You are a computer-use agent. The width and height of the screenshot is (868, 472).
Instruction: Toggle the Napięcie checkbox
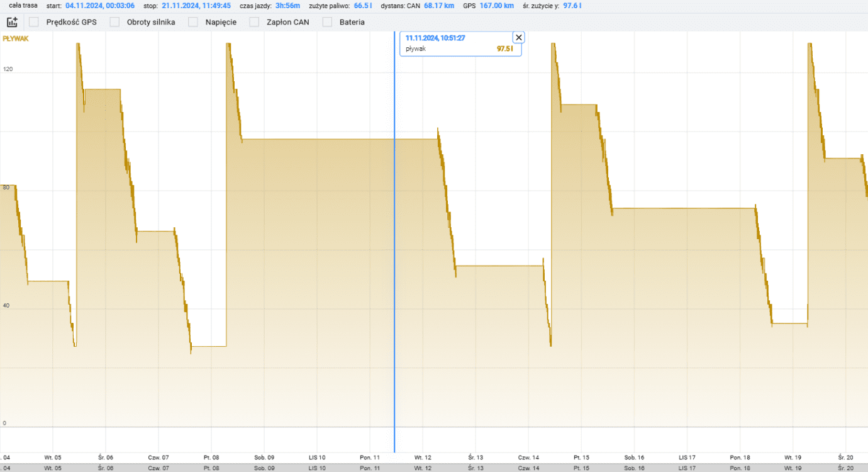[193, 22]
